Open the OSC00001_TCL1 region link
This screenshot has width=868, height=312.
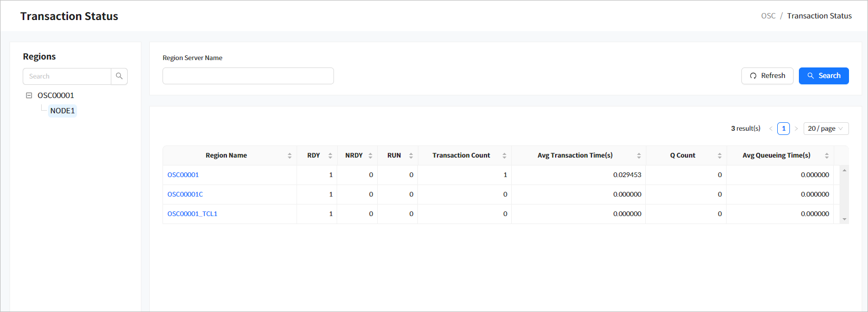(192, 214)
